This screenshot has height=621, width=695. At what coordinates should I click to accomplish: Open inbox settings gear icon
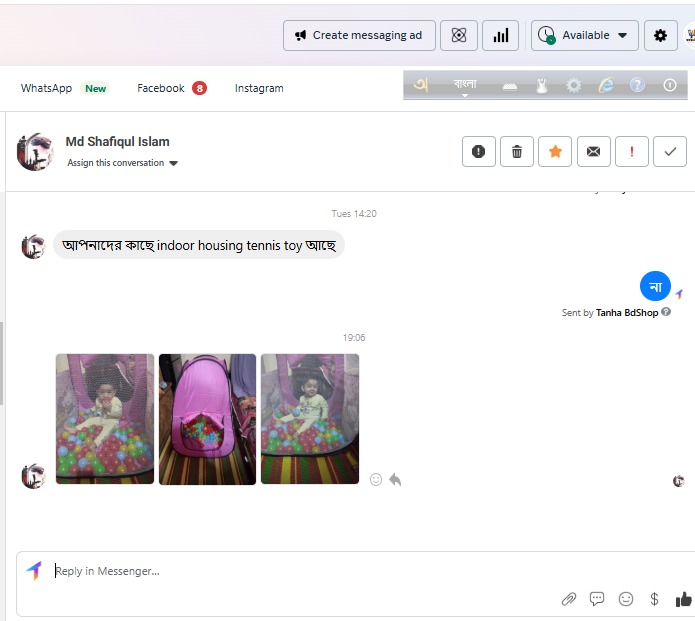660,35
